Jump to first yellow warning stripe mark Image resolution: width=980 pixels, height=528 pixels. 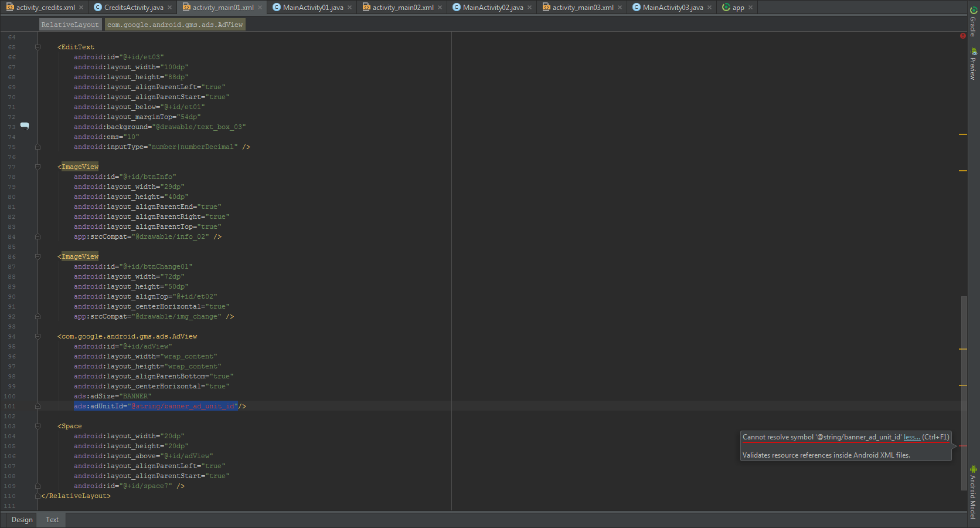point(963,134)
